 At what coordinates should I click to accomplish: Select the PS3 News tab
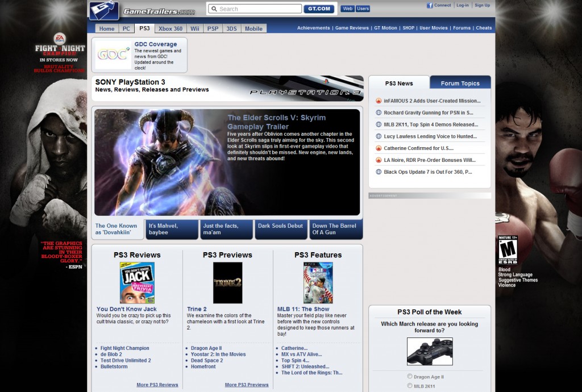click(399, 84)
